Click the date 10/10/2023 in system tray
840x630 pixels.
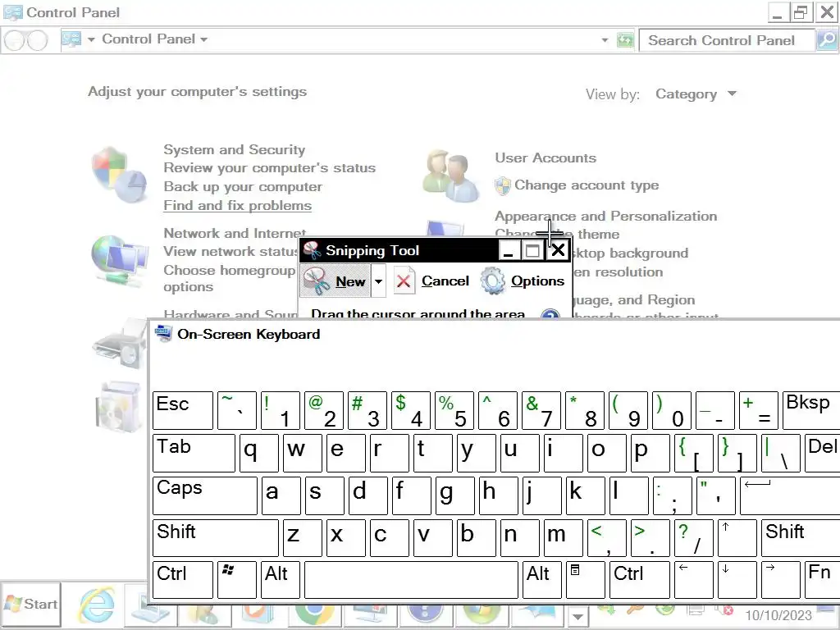pyautogui.click(x=778, y=615)
